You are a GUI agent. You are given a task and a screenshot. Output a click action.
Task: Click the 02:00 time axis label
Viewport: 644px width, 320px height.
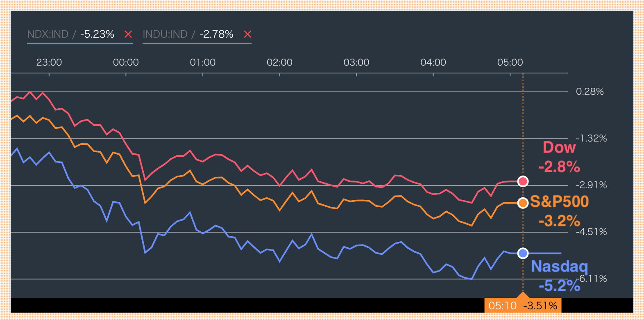pos(279,62)
